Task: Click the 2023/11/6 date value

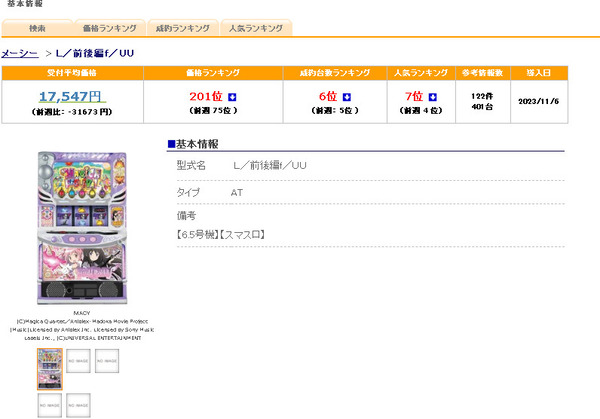Action: click(x=539, y=101)
